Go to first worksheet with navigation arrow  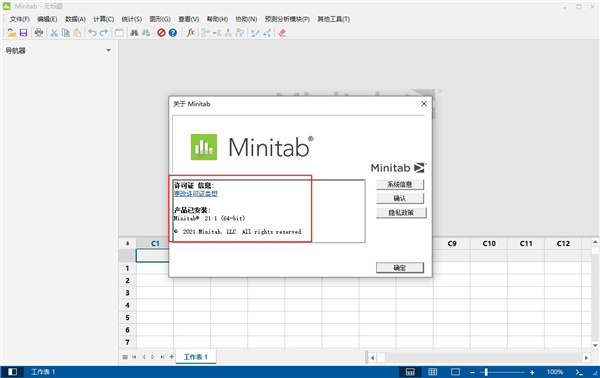(134, 357)
